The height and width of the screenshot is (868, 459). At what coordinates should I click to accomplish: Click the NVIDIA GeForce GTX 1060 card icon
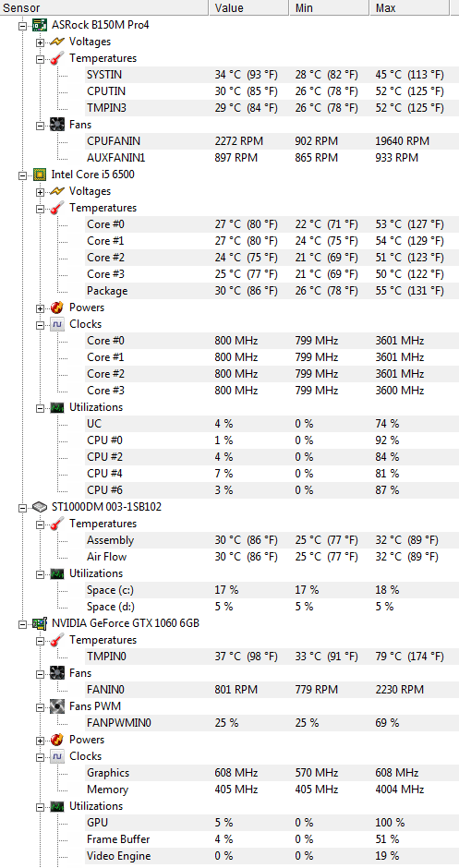[x=39, y=622]
